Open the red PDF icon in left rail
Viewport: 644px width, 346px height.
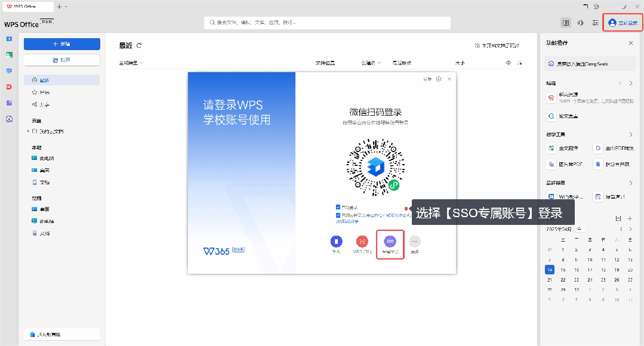point(9,86)
